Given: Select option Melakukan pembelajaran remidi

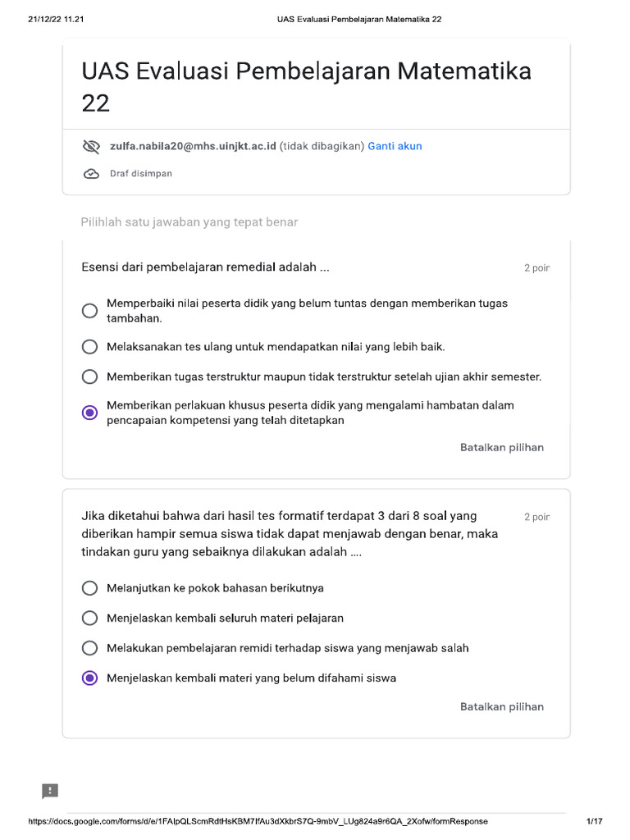Looking at the screenshot, I should tap(90, 648).
